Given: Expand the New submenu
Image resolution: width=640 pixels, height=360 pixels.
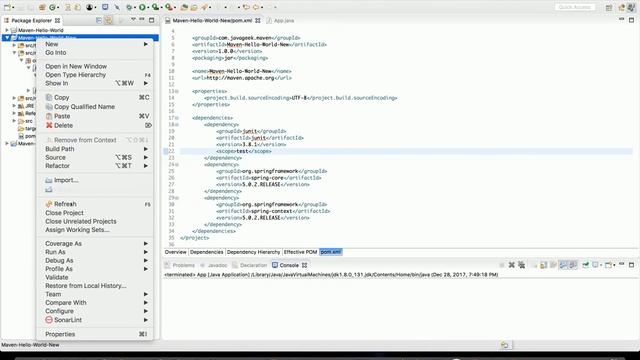Looking at the screenshot, I should [x=95, y=44].
